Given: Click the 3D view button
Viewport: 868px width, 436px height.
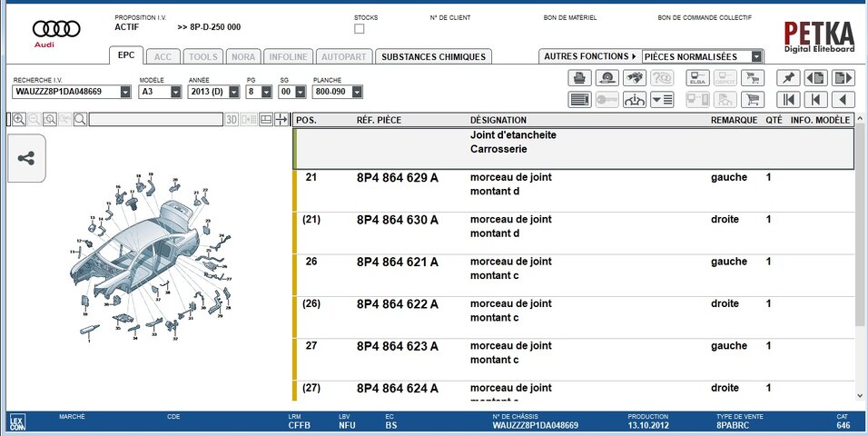Looking at the screenshot, I should [x=232, y=119].
